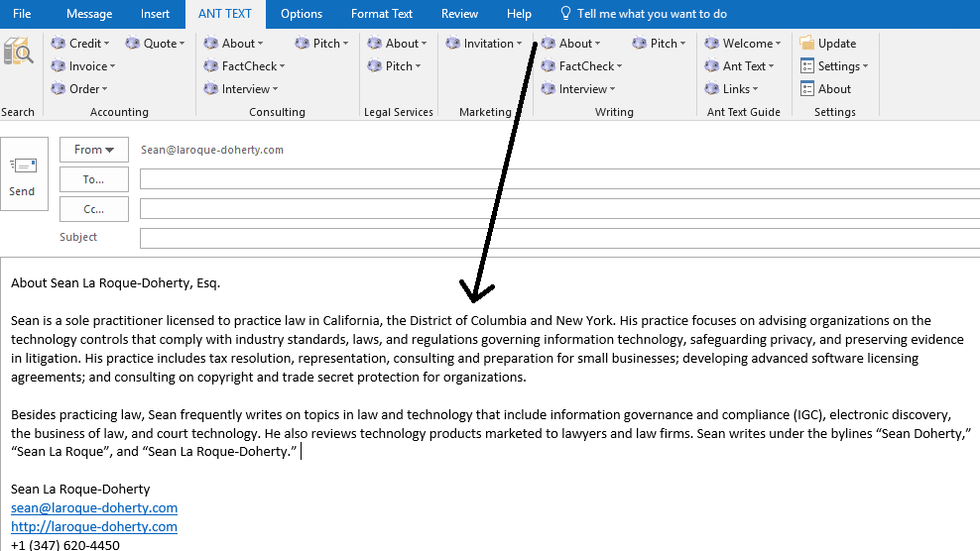The width and height of the screenshot is (980, 551).
Task: Click the Pitch icon in Writing group
Action: pos(640,43)
